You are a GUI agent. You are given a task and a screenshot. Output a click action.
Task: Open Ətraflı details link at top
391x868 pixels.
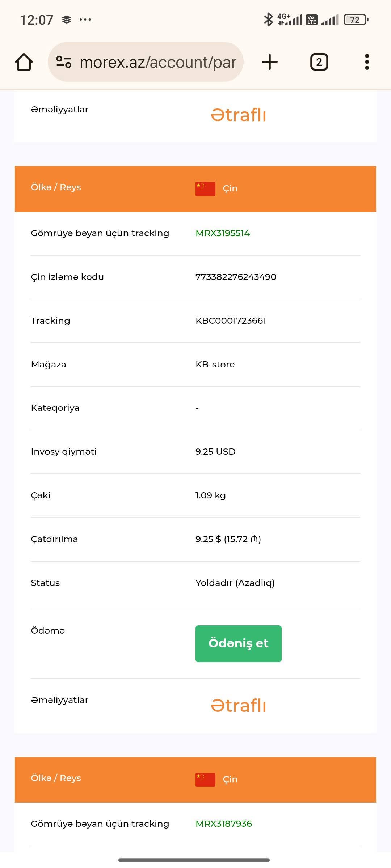tap(239, 115)
